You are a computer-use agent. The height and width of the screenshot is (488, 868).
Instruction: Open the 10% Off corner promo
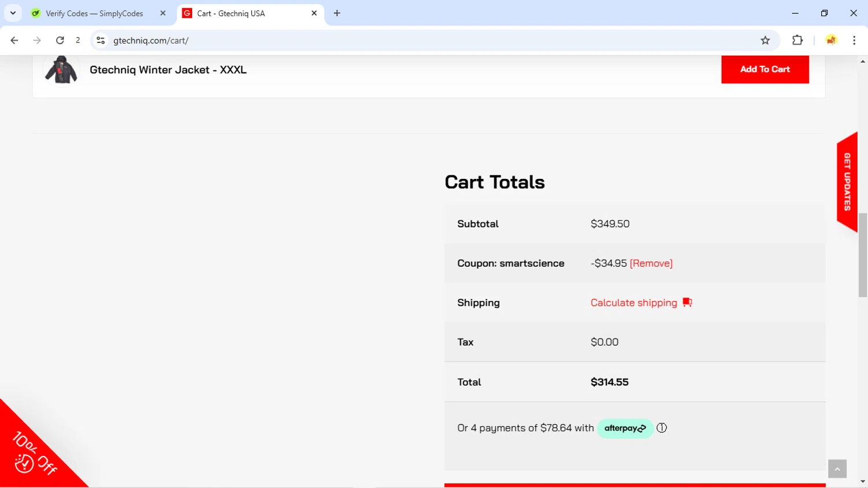tap(35, 454)
